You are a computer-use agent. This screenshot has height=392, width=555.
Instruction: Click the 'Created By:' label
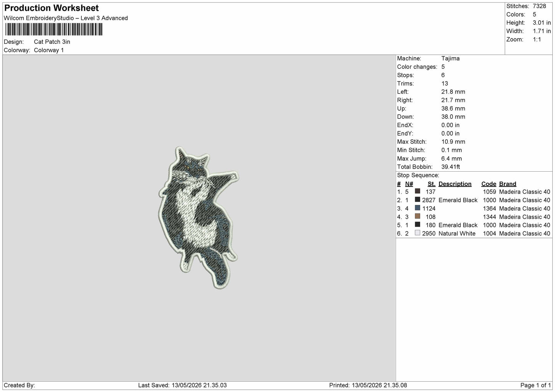[20, 385]
